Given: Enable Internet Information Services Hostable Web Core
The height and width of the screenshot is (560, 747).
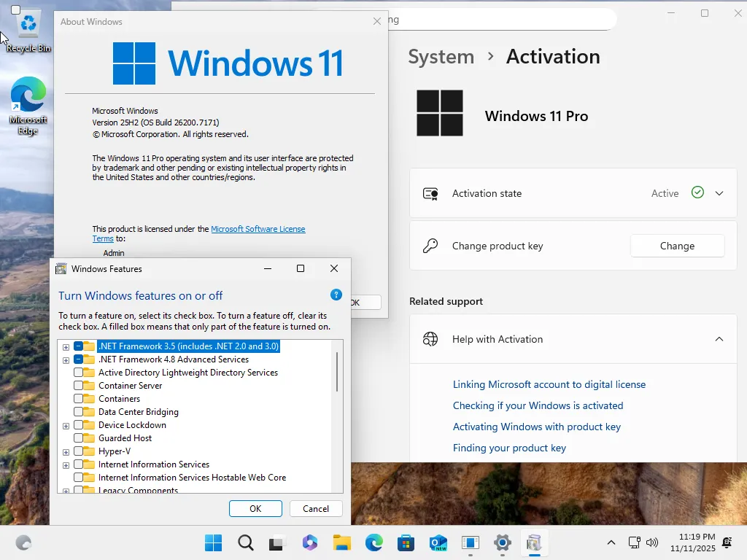Looking at the screenshot, I should coord(78,477).
